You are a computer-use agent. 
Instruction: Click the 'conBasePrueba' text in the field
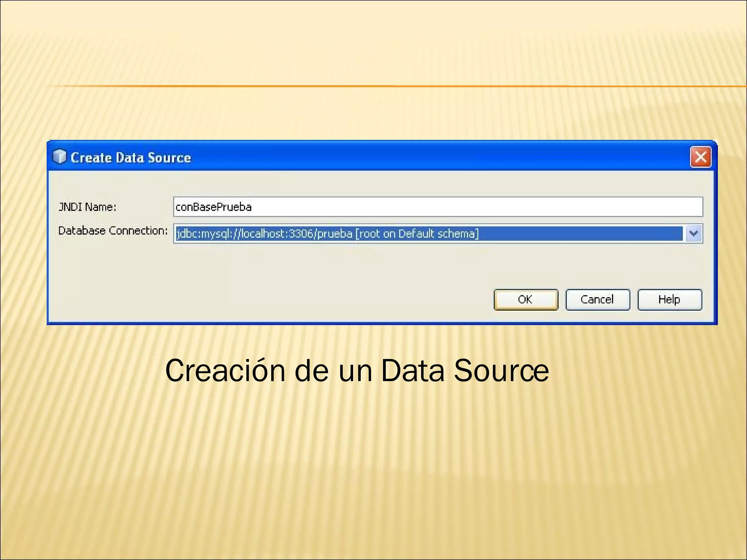(x=213, y=207)
